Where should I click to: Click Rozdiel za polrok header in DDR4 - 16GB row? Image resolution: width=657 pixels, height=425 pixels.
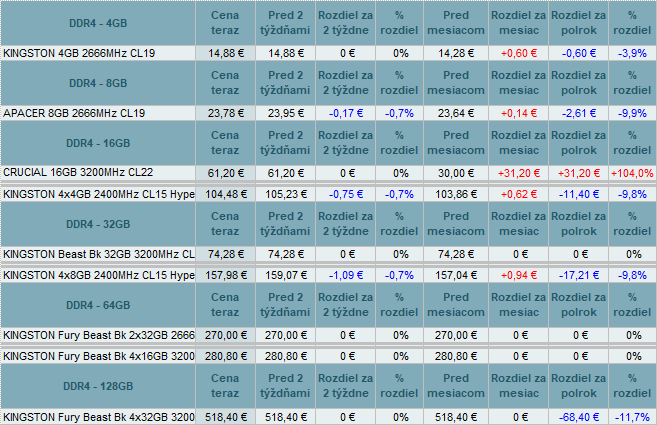[579, 143]
